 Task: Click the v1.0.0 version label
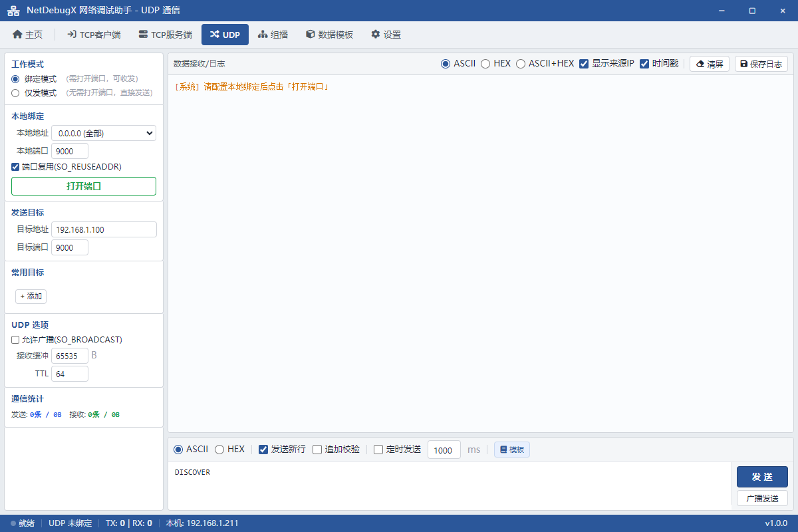click(x=776, y=523)
